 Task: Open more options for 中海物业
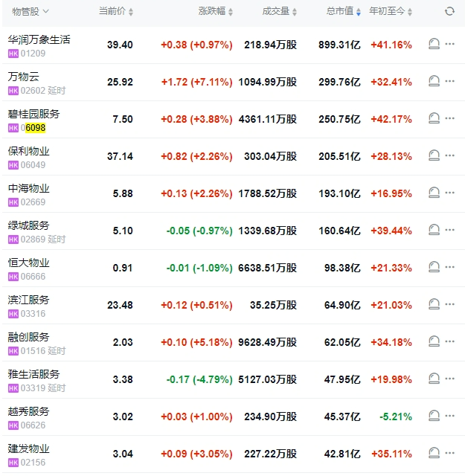click(450, 193)
